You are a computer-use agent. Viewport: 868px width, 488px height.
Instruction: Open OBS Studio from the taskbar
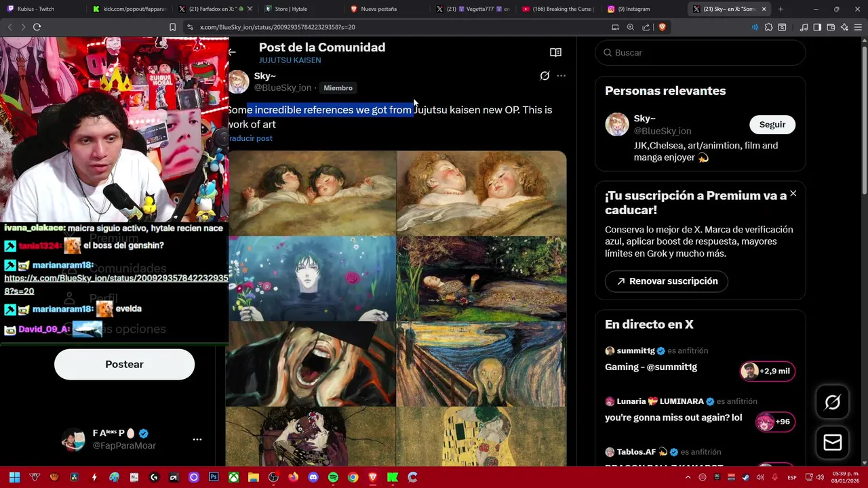point(273,477)
